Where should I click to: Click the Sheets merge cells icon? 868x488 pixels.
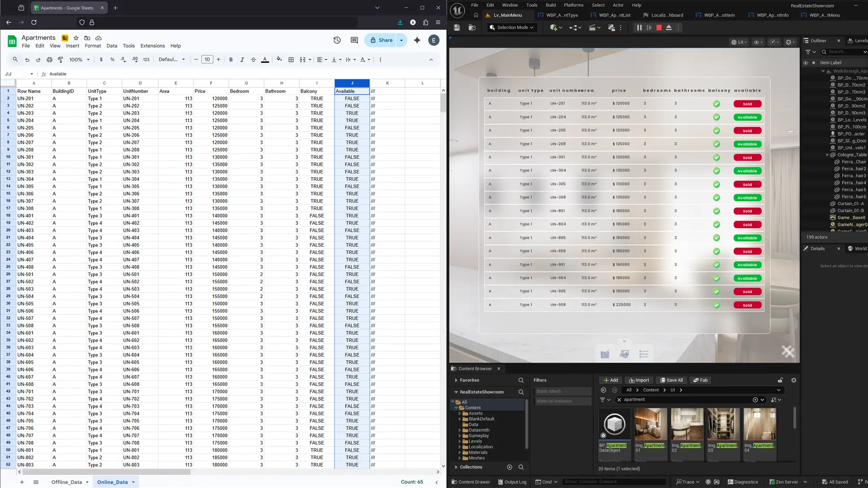click(302, 60)
